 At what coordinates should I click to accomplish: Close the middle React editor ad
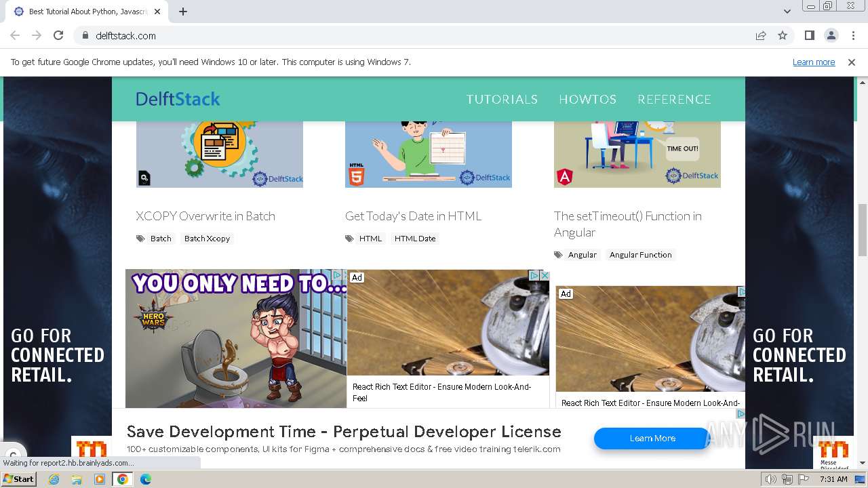[544, 275]
